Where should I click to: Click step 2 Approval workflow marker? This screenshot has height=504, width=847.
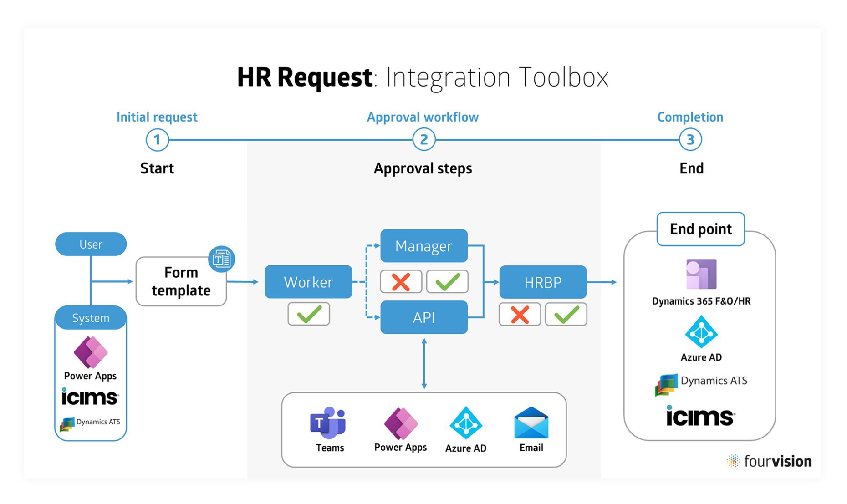coord(423,139)
